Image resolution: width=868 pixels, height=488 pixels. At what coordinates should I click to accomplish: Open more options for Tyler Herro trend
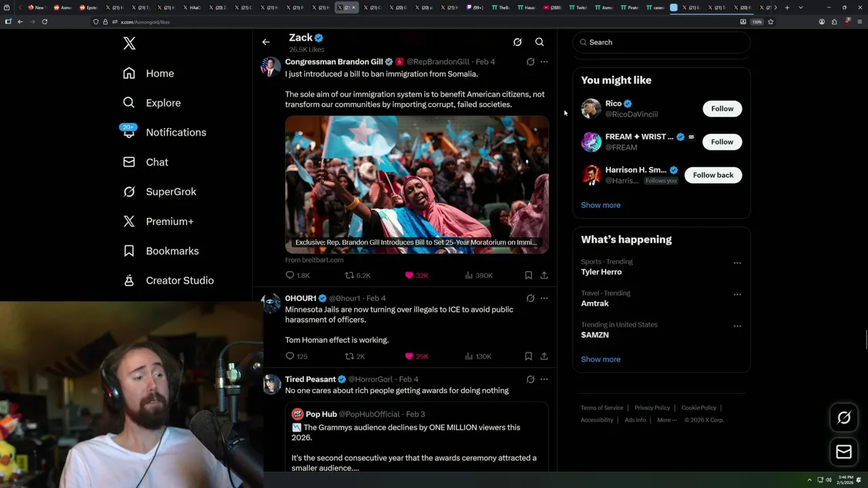pos(737,263)
